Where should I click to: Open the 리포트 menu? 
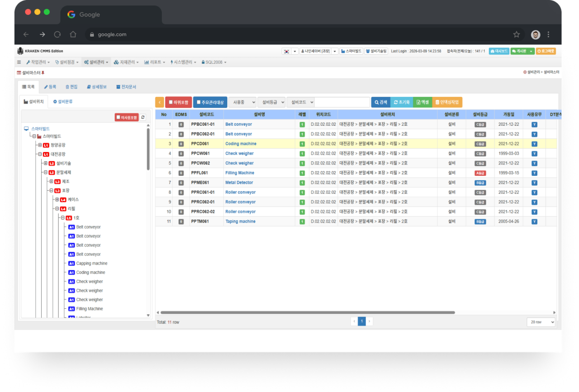tap(155, 62)
